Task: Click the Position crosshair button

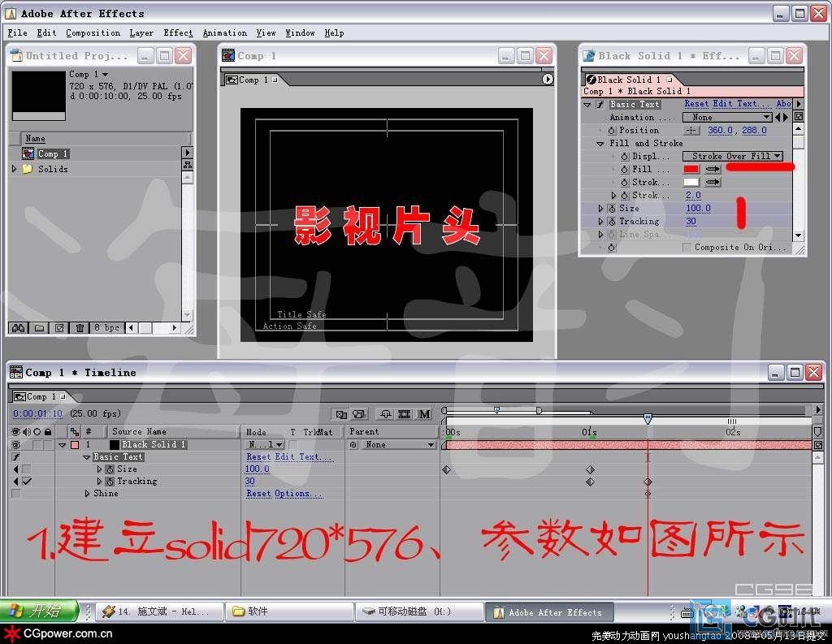Action: pos(691,130)
